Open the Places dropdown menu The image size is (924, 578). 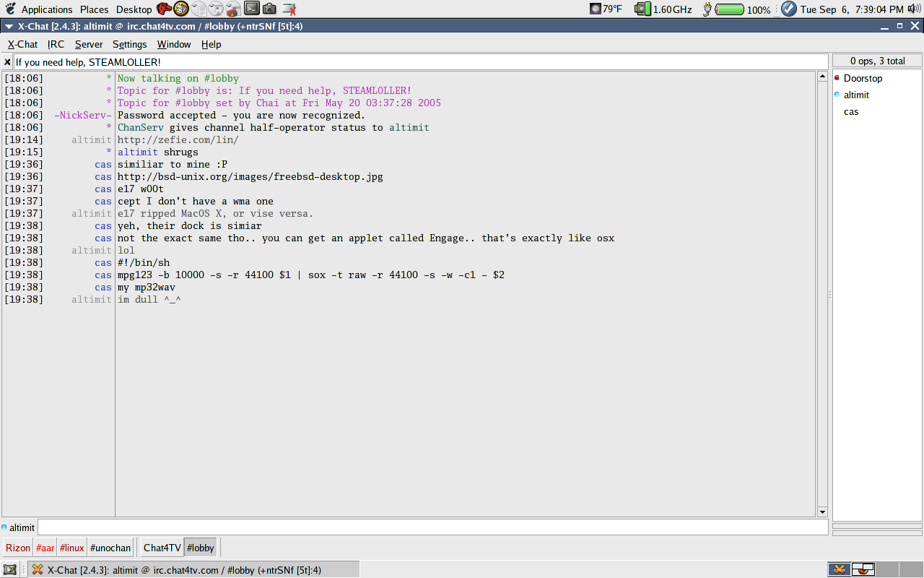94,9
